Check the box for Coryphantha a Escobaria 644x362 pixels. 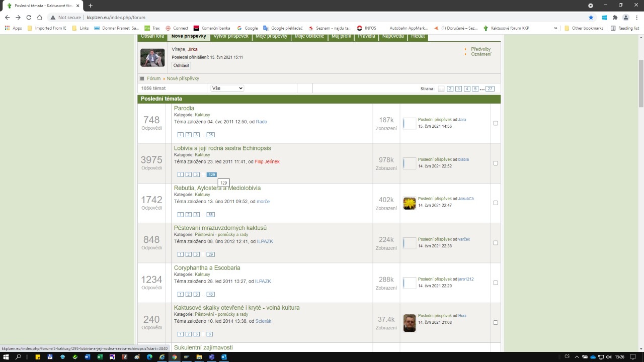tap(496, 283)
